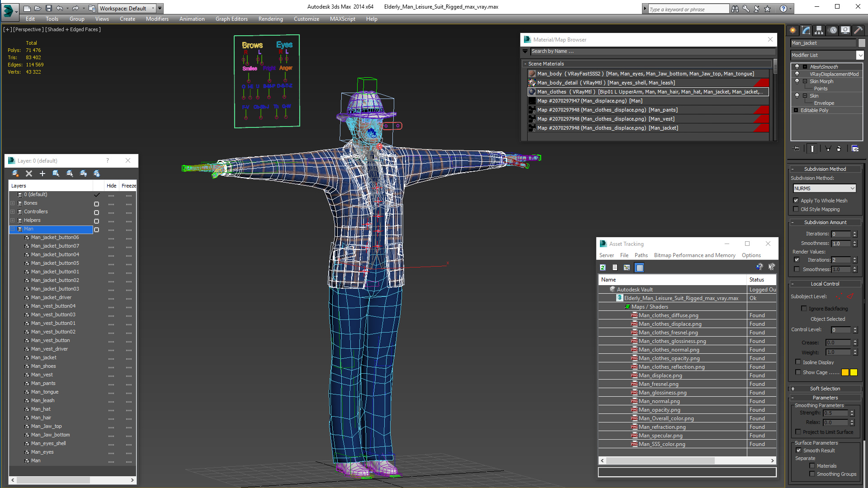The image size is (868, 488).
Task: Click Make Unique icon below modifier stack
Action: point(828,148)
